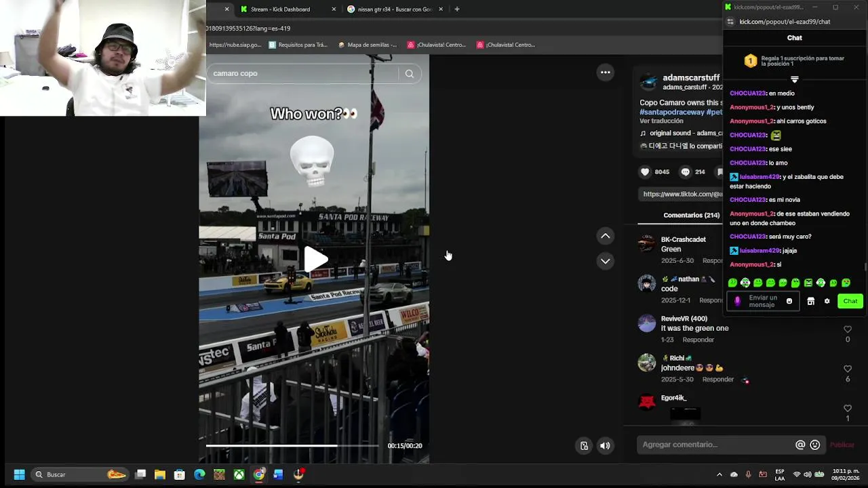868x488 pixels.
Task: Click the 'Agregar comentario' input field
Action: [715, 445]
